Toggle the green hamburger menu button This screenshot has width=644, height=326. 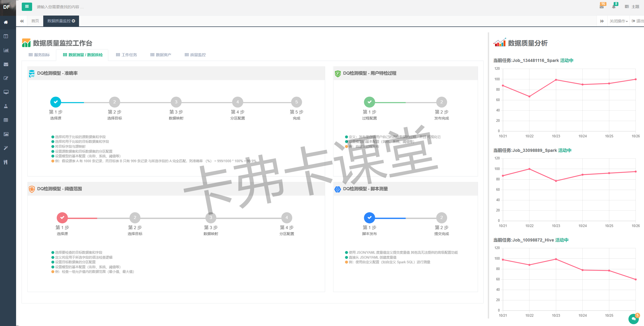tap(27, 7)
